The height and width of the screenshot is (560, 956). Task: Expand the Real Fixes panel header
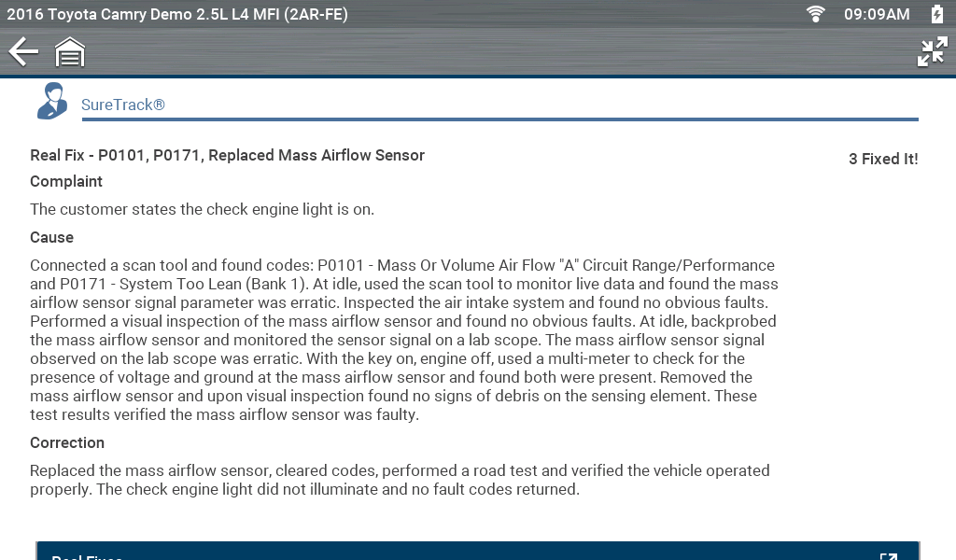[467, 553]
